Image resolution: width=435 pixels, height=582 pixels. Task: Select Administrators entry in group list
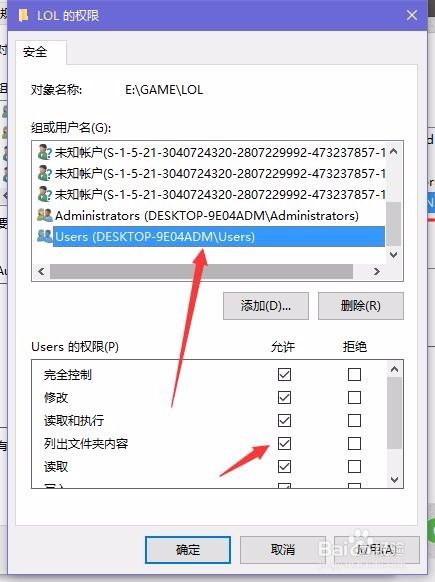pos(207,216)
